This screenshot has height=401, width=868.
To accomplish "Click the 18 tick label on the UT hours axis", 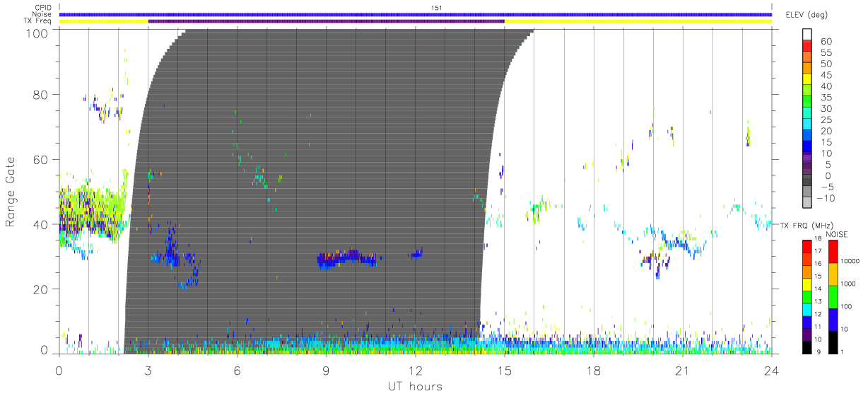I will pyautogui.click(x=594, y=369).
